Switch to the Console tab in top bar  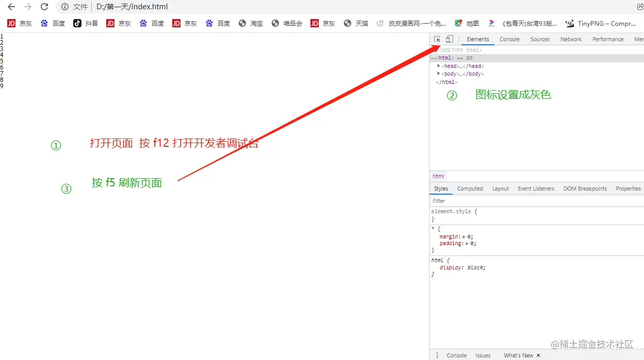tap(509, 39)
